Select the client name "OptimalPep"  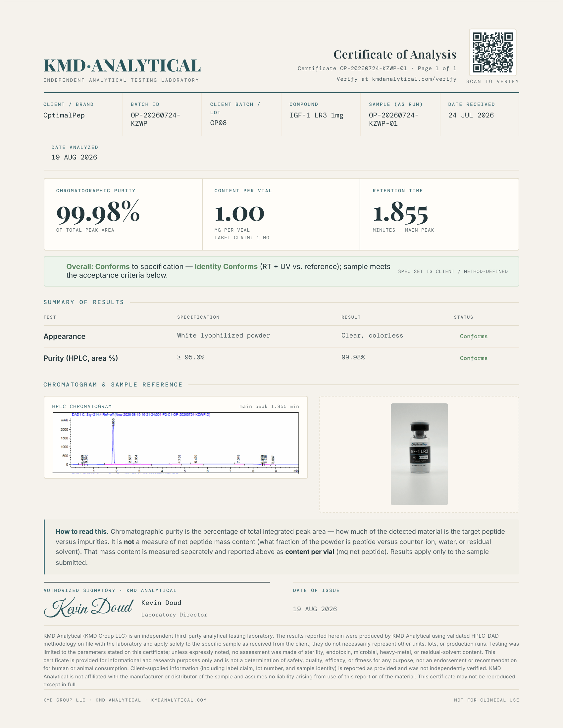click(64, 115)
